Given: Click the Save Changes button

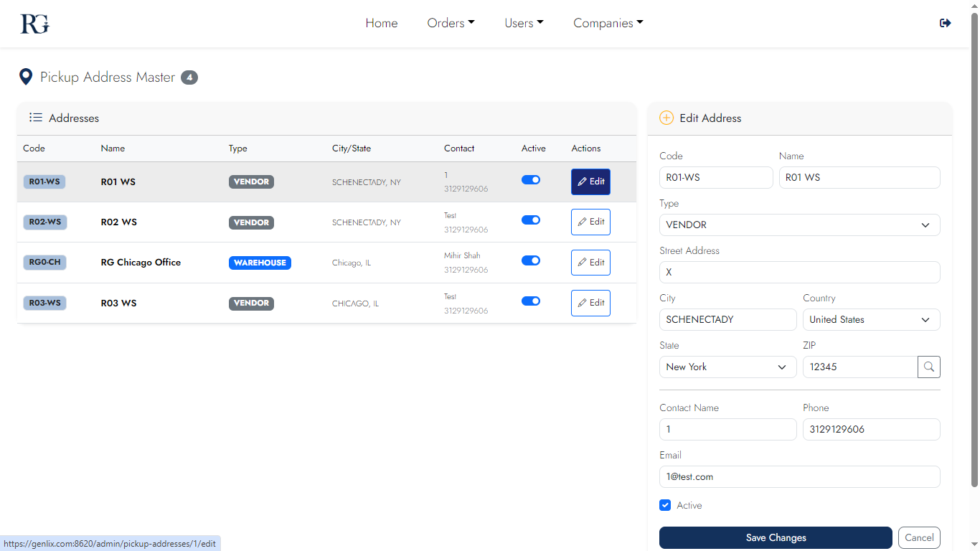Looking at the screenshot, I should pos(776,537).
